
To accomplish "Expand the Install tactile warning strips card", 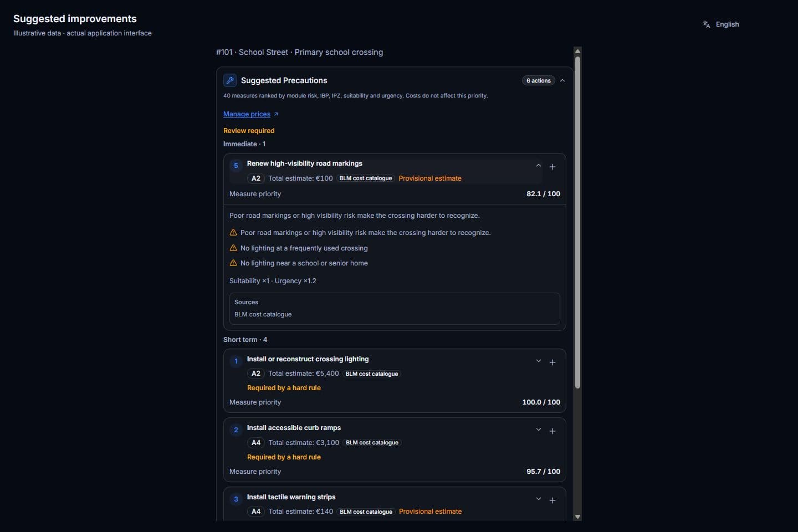I will (538, 499).
